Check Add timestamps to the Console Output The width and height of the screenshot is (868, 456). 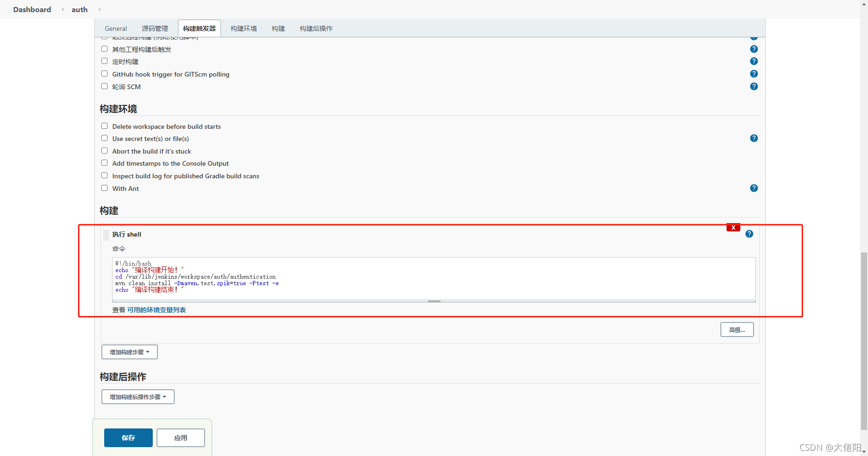click(105, 163)
